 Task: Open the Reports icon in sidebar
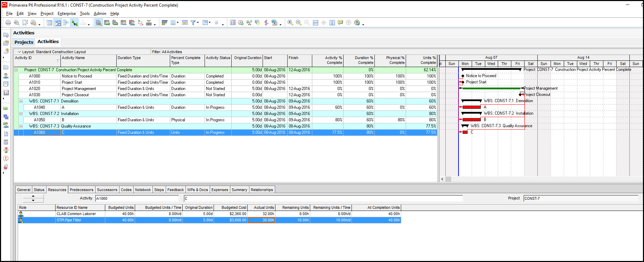[x=6, y=84]
